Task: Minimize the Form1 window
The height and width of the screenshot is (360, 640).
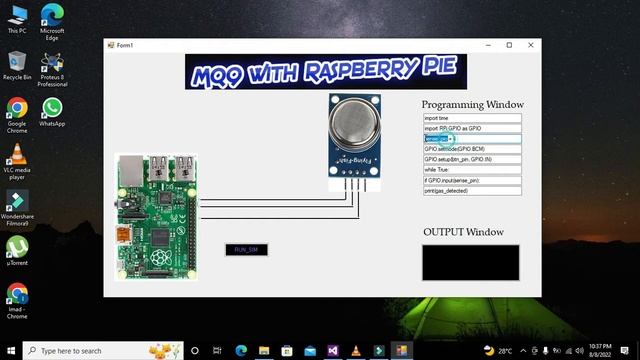Action: (488, 45)
